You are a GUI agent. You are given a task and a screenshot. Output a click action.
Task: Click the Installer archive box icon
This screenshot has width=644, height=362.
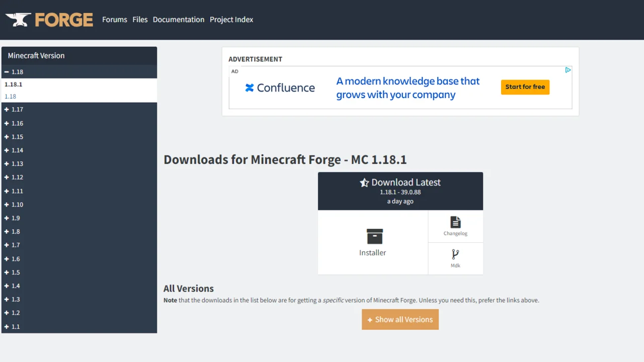tap(374, 236)
